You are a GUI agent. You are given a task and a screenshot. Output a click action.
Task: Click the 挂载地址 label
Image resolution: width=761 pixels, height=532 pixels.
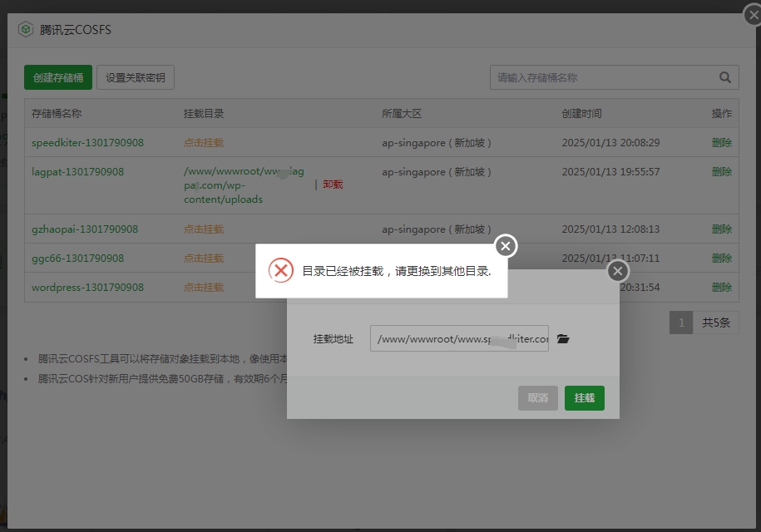(x=334, y=339)
